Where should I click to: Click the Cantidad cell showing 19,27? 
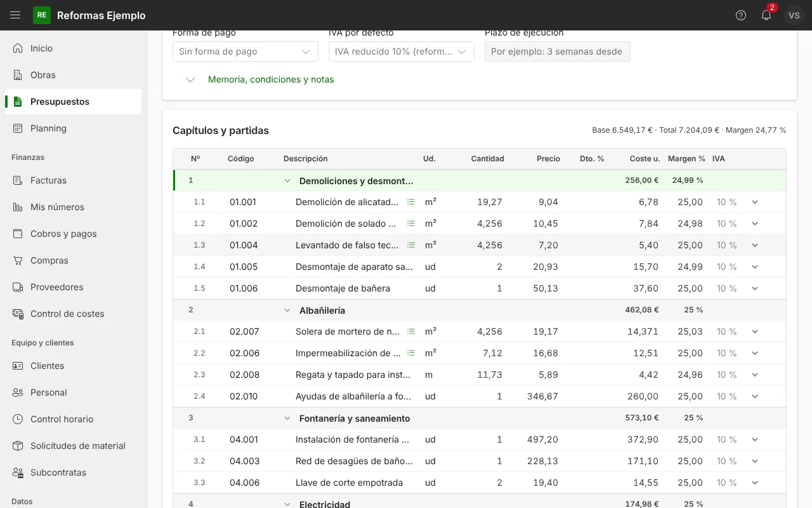click(x=490, y=202)
